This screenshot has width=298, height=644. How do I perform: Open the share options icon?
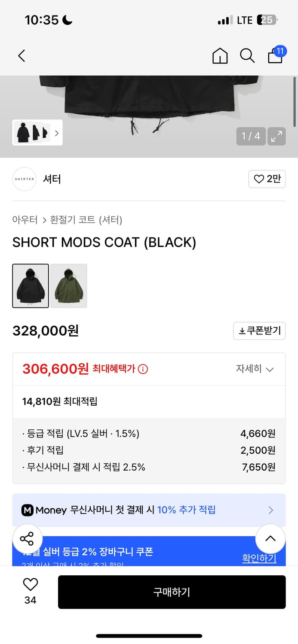pos(27,538)
